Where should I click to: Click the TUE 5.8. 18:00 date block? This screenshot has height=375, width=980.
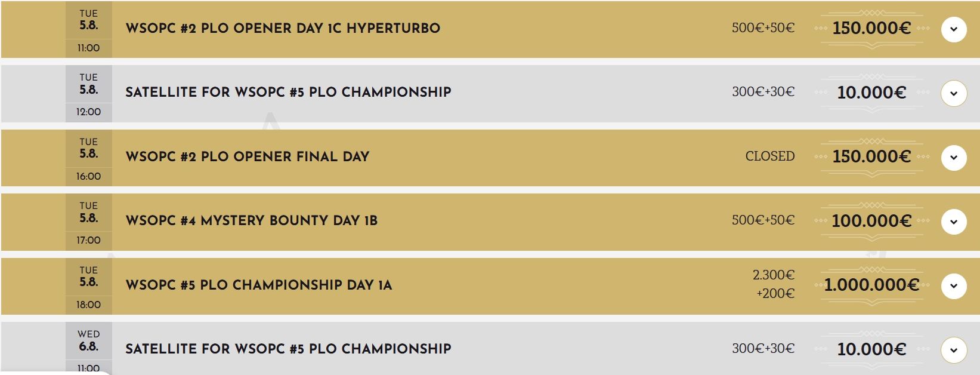pos(89,286)
